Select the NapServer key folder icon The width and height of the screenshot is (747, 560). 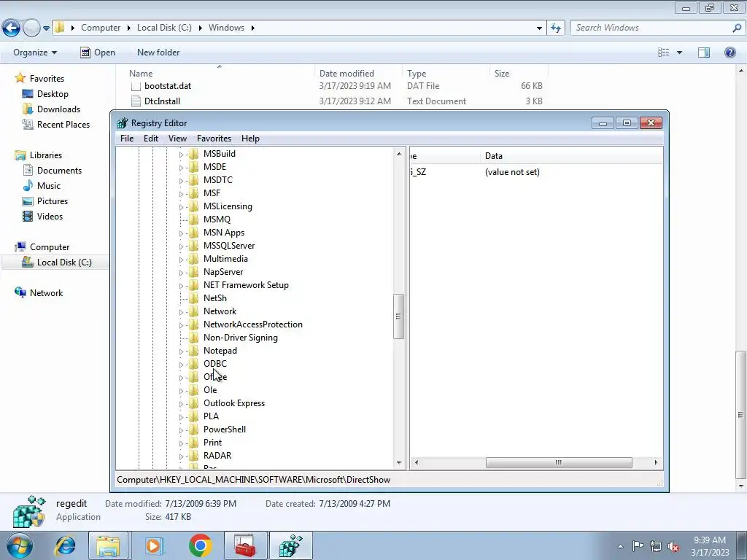click(x=193, y=272)
